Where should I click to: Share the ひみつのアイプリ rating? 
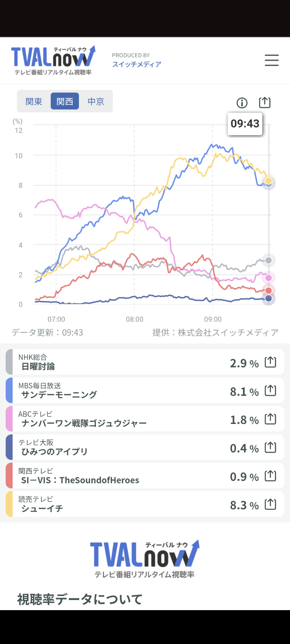click(x=270, y=447)
